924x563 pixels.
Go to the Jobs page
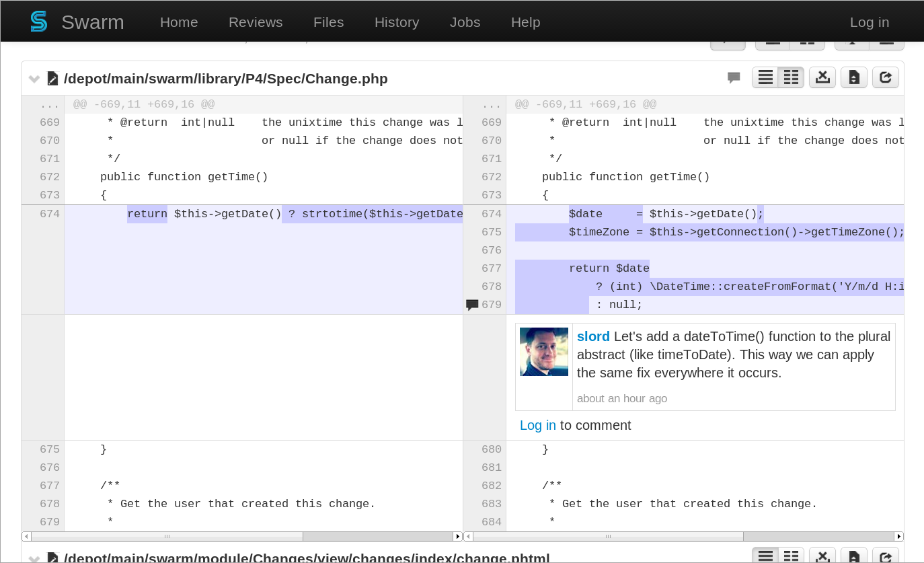point(465,22)
